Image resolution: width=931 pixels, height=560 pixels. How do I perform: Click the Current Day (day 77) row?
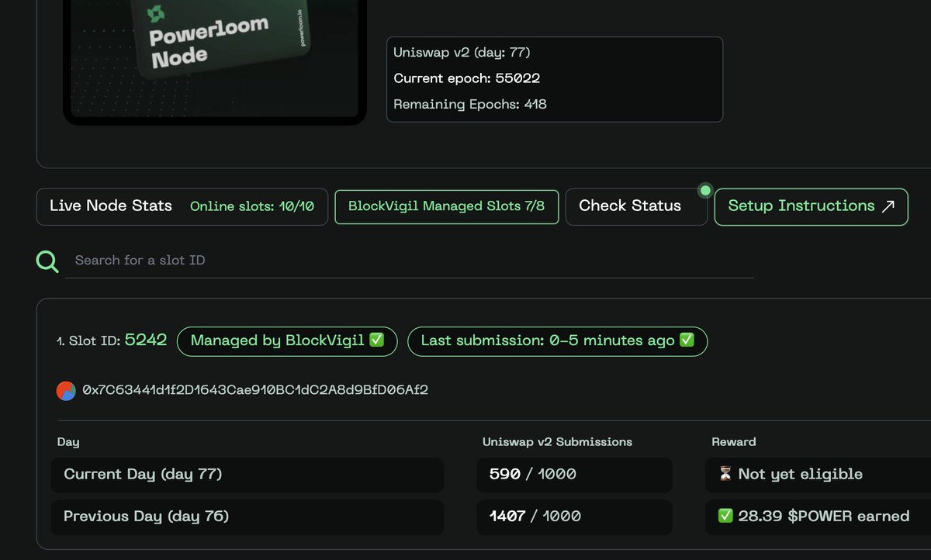pyautogui.click(x=247, y=475)
